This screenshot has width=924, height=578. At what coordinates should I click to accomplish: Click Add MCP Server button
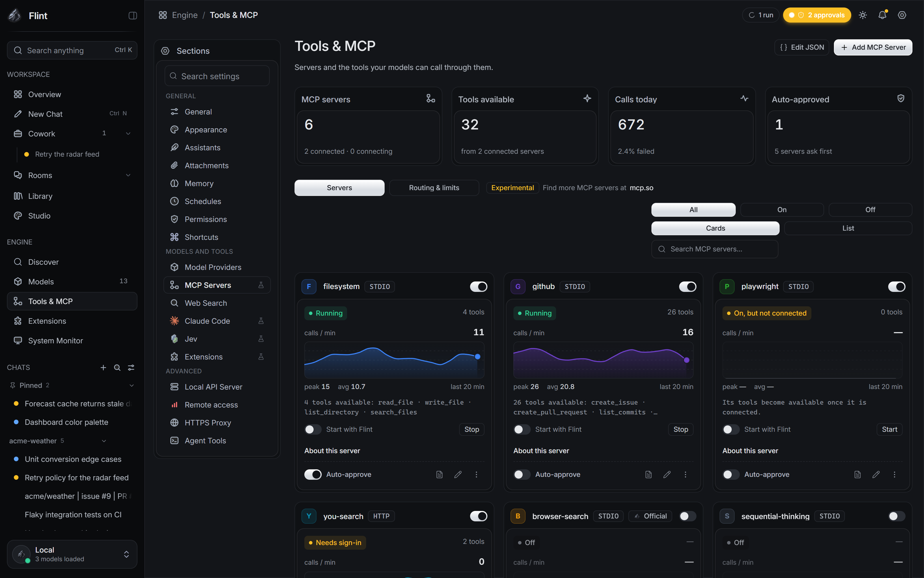(873, 47)
